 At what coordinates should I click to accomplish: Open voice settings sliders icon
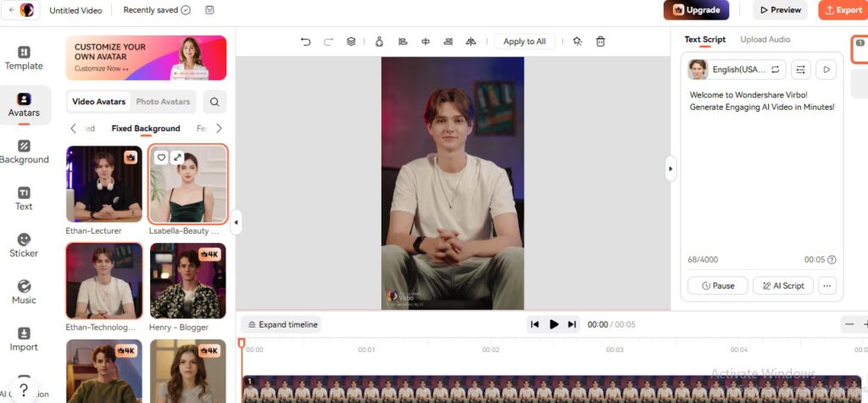click(x=801, y=70)
